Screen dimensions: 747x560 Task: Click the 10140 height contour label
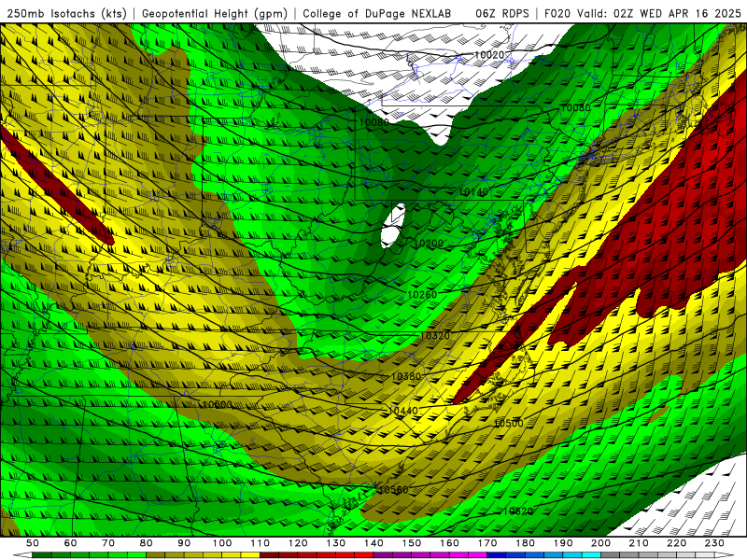tap(474, 192)
